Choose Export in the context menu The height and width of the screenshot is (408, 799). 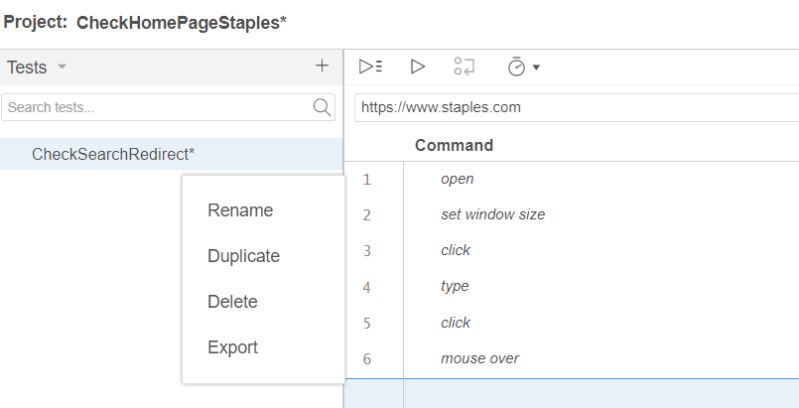[232, 347]
